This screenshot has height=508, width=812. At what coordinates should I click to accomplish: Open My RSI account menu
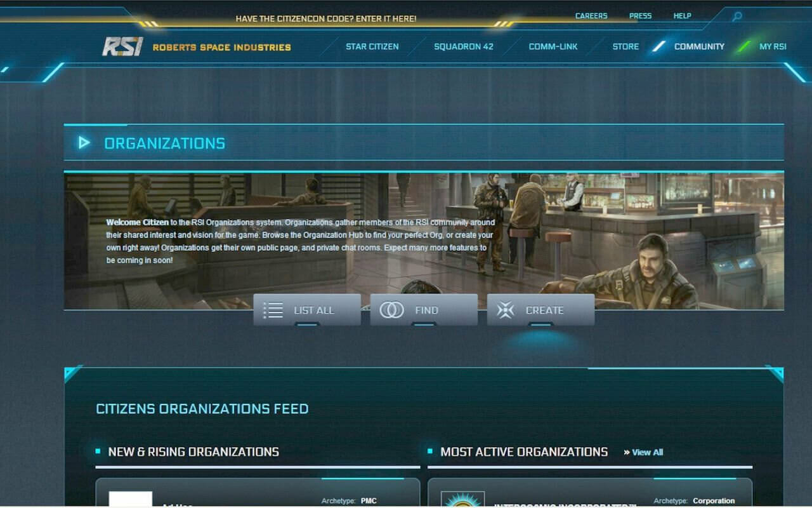point(773,46)
